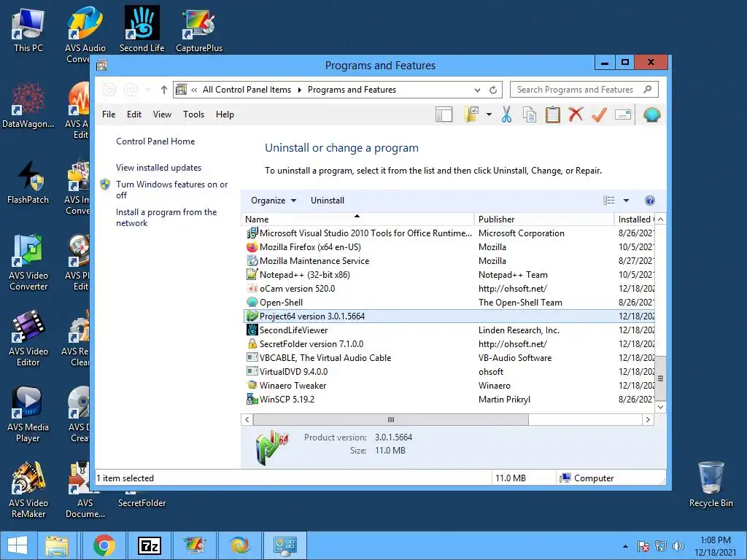Click the volume speaker tray icon
Viewport: 747px width, 560px height.
678,546
